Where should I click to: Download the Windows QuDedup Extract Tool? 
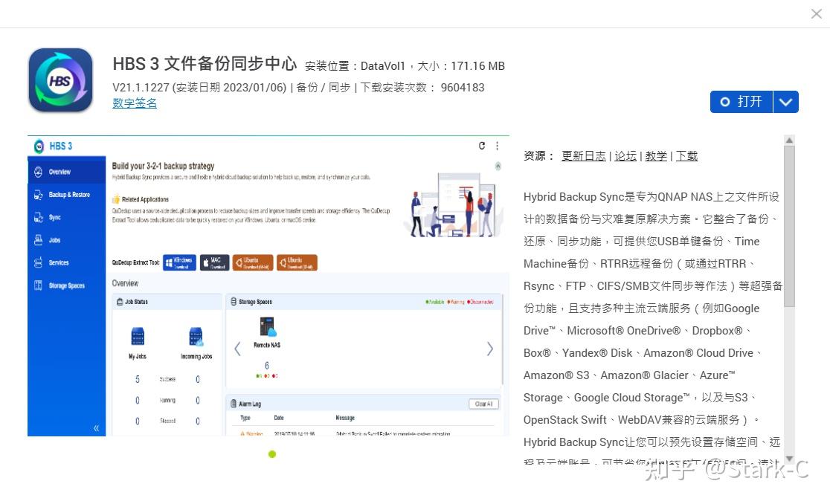coord(178,262)
